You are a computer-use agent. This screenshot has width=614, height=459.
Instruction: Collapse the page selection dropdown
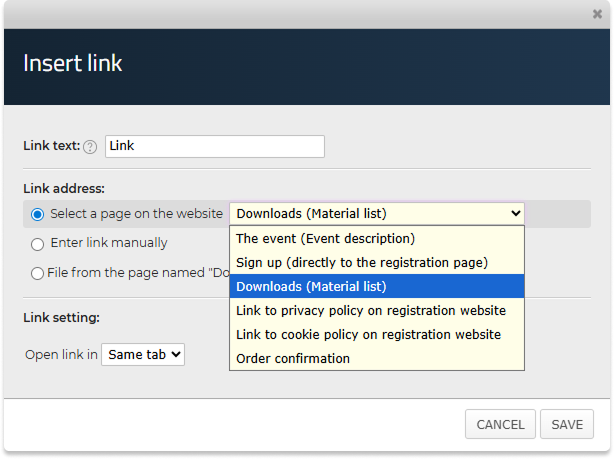point(376,213)
